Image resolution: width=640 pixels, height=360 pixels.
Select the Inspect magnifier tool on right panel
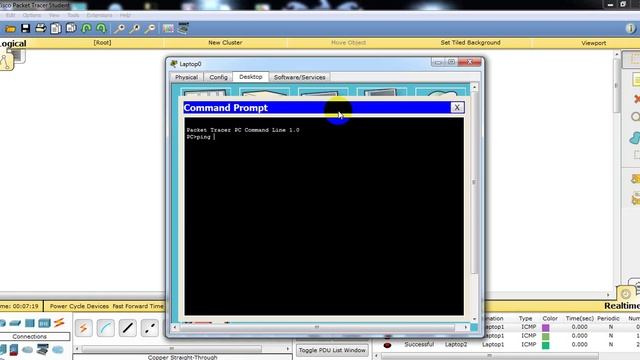[x=635, y=117]
